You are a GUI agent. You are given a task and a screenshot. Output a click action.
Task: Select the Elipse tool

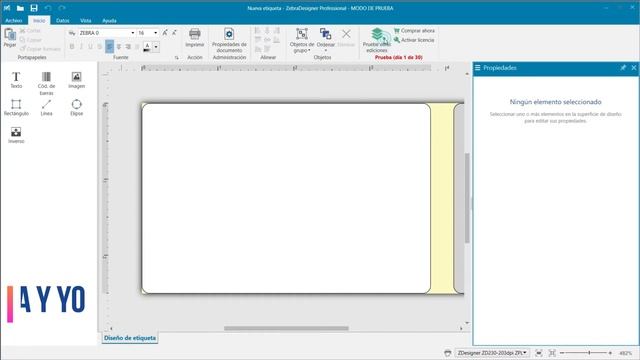[76, 107]
